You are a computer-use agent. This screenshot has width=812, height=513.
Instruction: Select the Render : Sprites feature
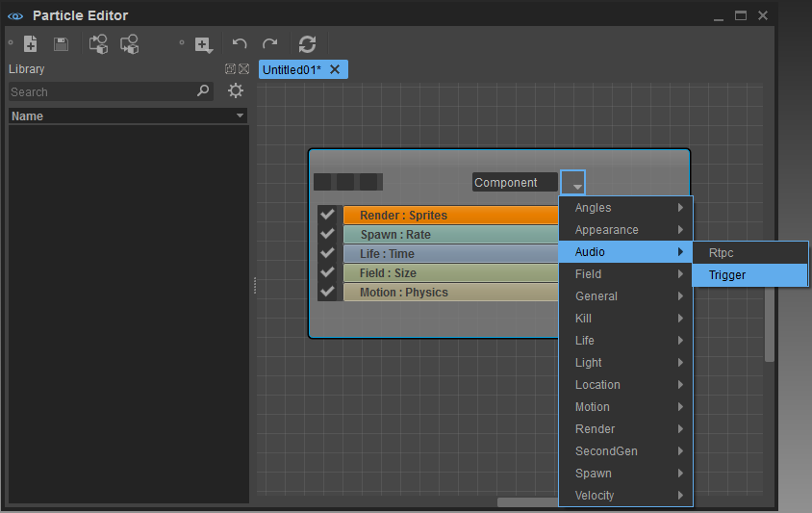(450, 215)
